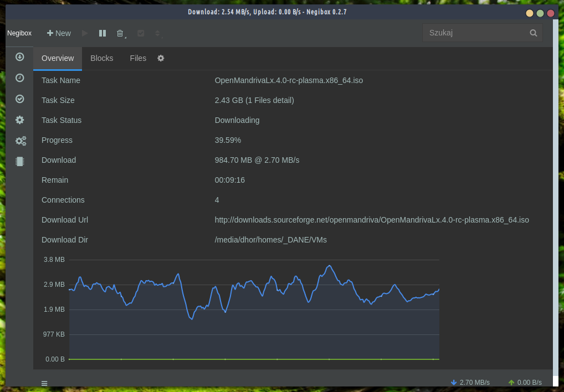Click the 0.00 B chart axis label
Viewport: 564px width, 392px height.
click(55, 359)
